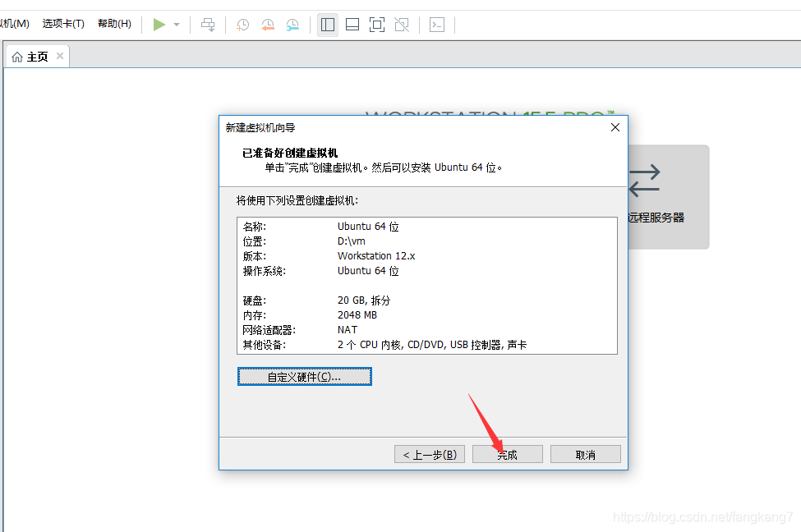Screen dimensions: 801x532
Task: Click the 远程服务器 label
Action: 656,218
